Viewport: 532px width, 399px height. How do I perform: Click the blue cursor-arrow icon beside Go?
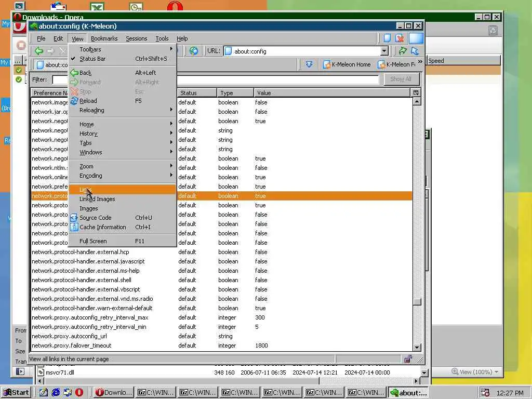[415, 51]
